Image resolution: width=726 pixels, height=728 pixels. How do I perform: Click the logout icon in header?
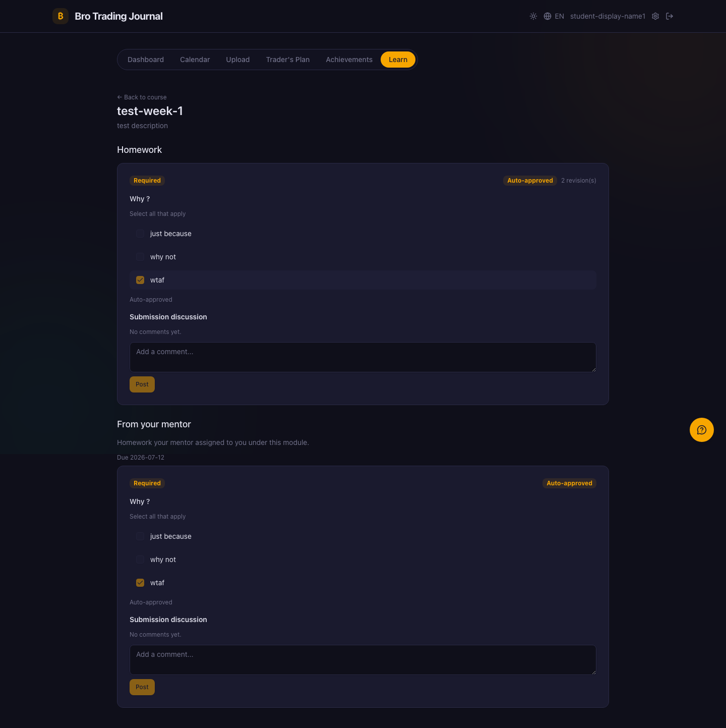(670, 16)
